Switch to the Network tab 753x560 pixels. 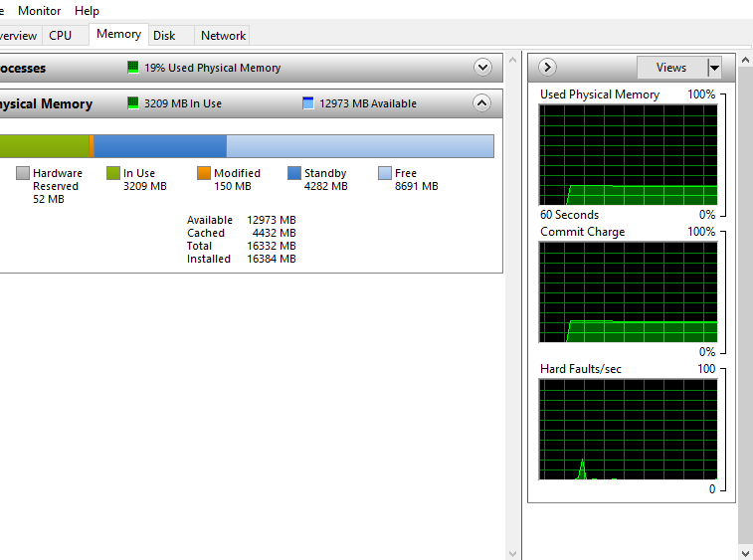(x=223, y=35)
